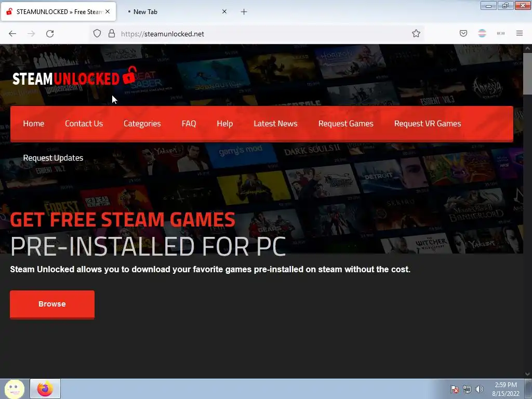Open the Categories menu item
532x399 pixels.
142,124
